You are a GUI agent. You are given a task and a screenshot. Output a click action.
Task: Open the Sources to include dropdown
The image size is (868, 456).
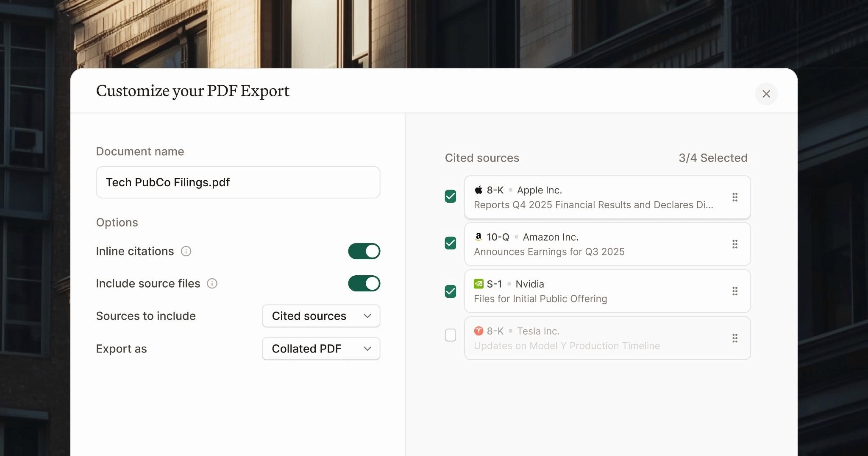(321, 316)
